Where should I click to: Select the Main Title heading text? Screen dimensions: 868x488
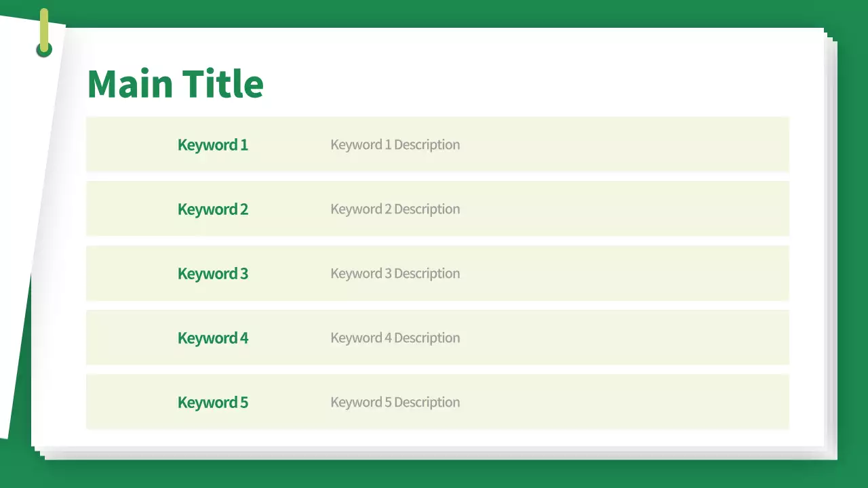tap(175, 84)
